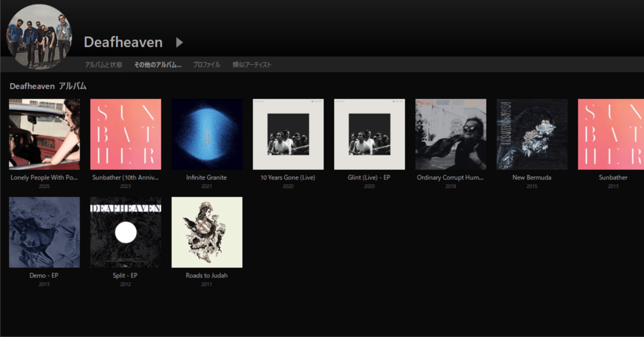The image size is (644, 337).
Task: Click the 'Glint (Live) - EP' title
Action: [x=369, y=178]
